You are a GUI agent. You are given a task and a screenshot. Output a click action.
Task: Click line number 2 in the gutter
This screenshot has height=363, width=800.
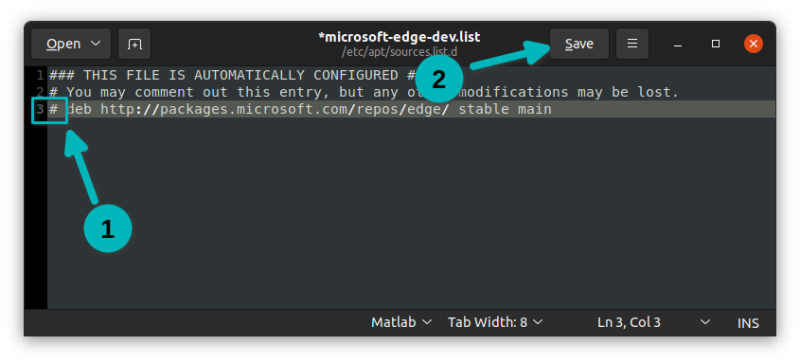[40, 92]
